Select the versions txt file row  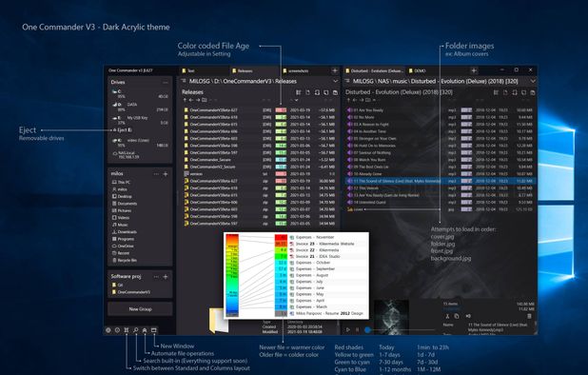click(x=259, y=174)
